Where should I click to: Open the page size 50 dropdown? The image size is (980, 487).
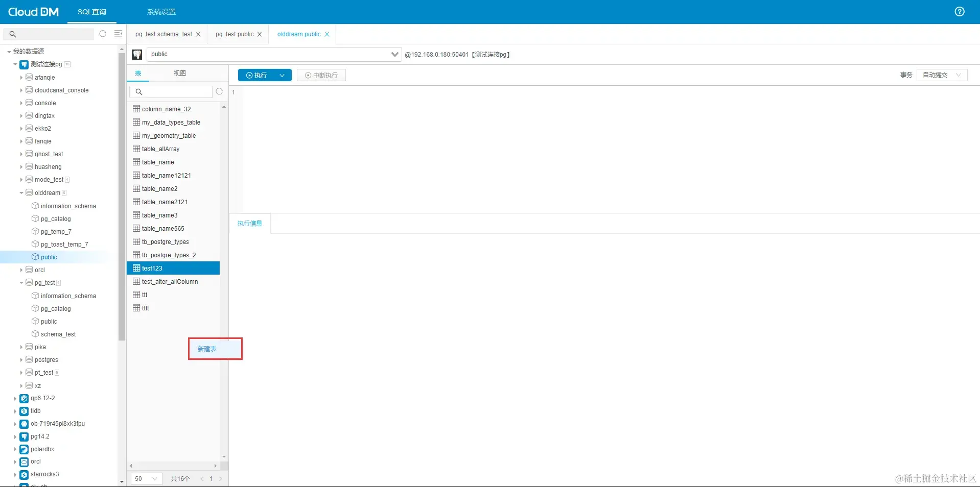pyautogui.click(x=146, y=479)
